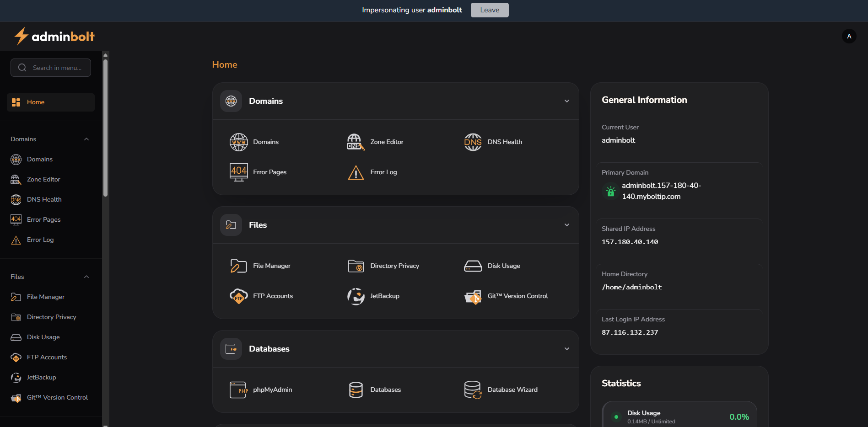Click the adminbolt logo in the header
This screenshot has height=427, width=868.
coord(54,37)
